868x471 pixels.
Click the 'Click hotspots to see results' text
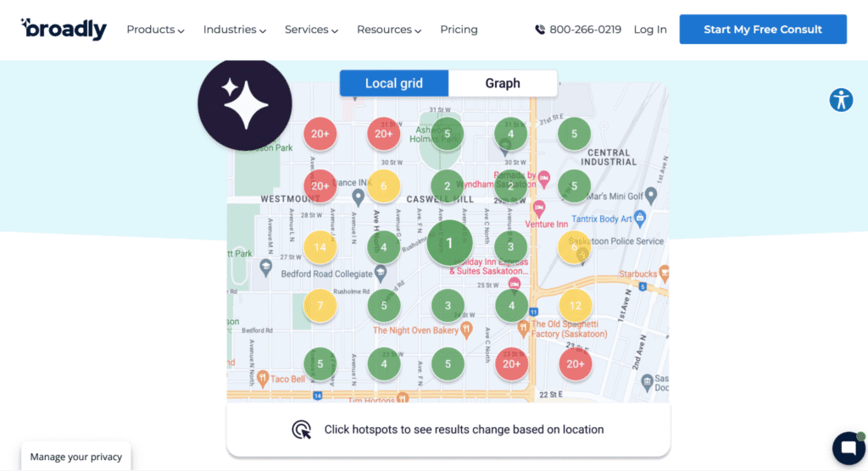(x=464, y=429)
